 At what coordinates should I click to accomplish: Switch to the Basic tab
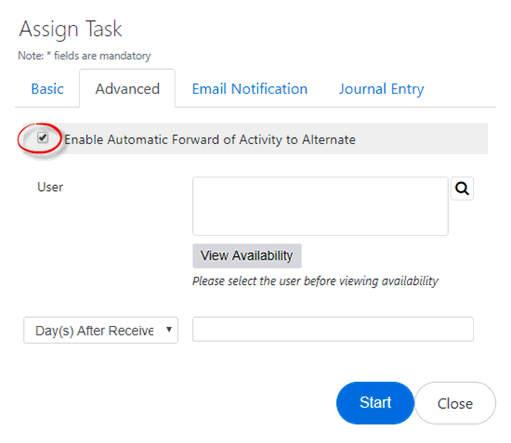(x=47, y=89)
